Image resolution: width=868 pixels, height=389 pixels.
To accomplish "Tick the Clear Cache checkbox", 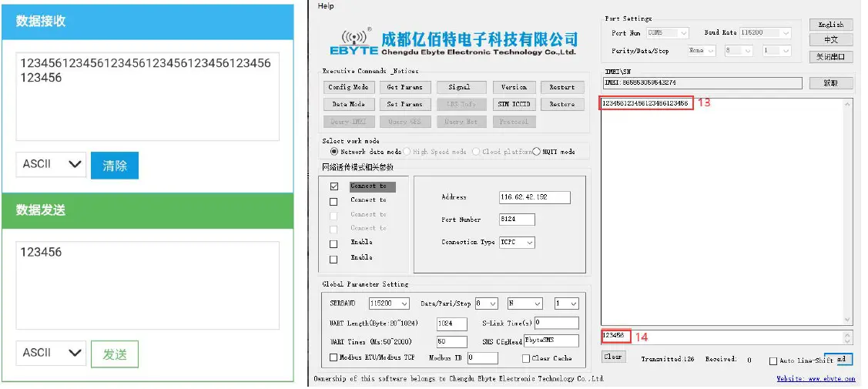I will point(526,358).
